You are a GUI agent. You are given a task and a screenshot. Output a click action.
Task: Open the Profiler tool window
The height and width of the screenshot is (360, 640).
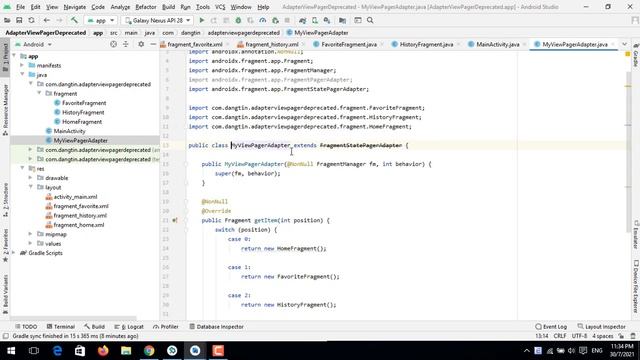[166, 327]
